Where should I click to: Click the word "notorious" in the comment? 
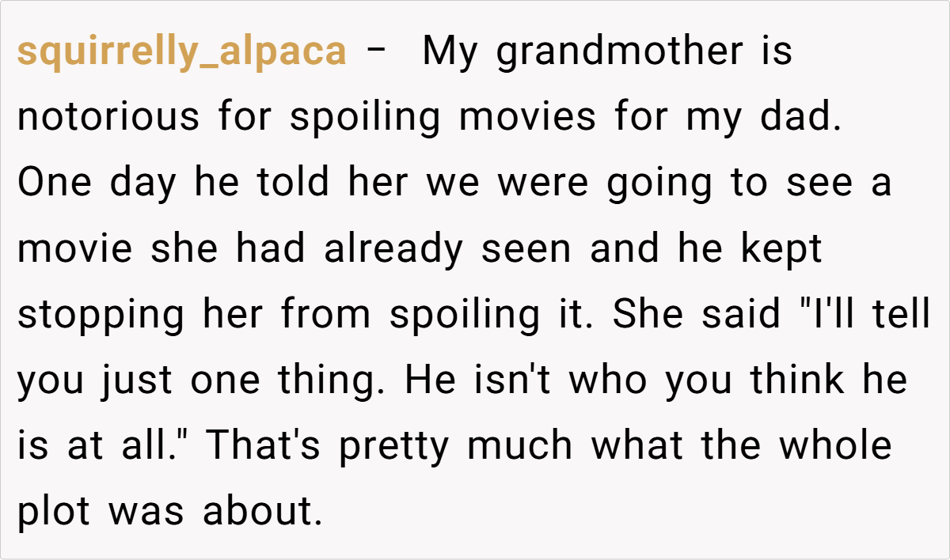(108, 118)
